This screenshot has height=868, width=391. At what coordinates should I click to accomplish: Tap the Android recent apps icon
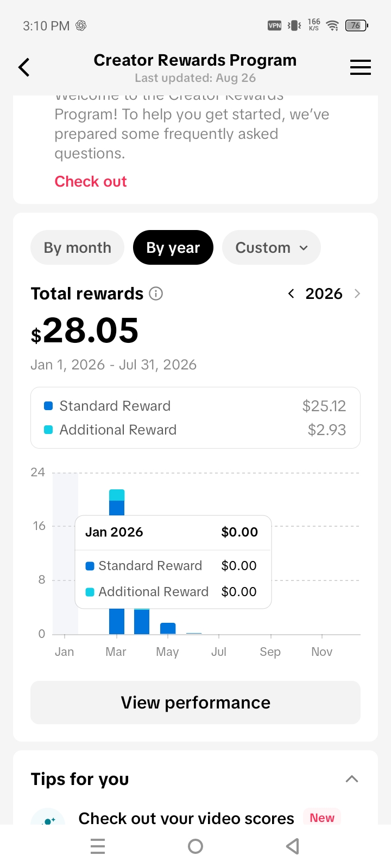click(x=98, y=846)
